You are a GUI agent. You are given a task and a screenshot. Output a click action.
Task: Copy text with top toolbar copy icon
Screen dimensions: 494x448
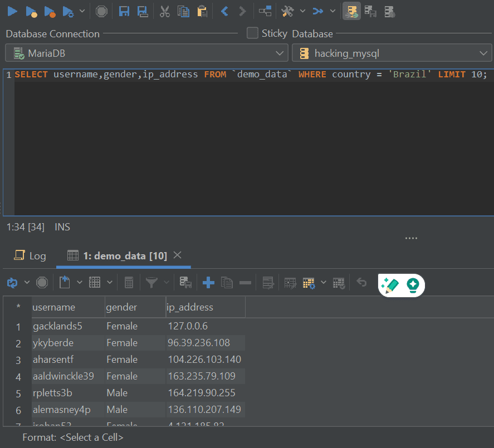(x=183, y=12)
